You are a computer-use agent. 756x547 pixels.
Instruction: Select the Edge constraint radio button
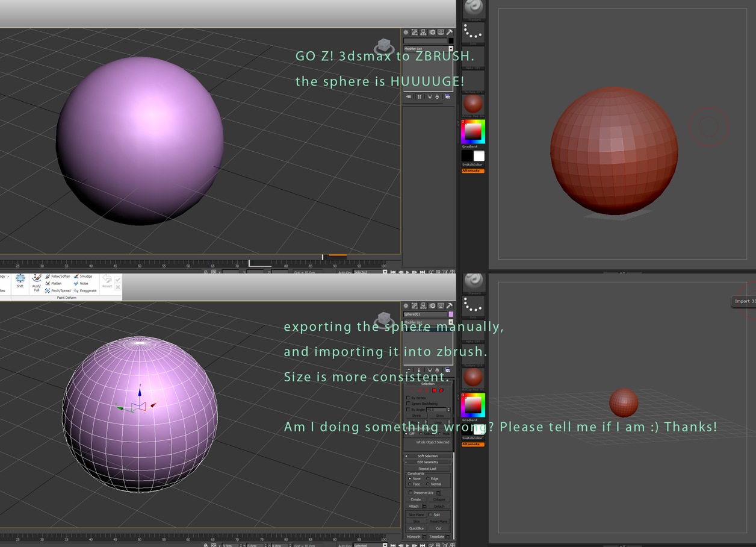pyautogui.click(x=428, y=479)
